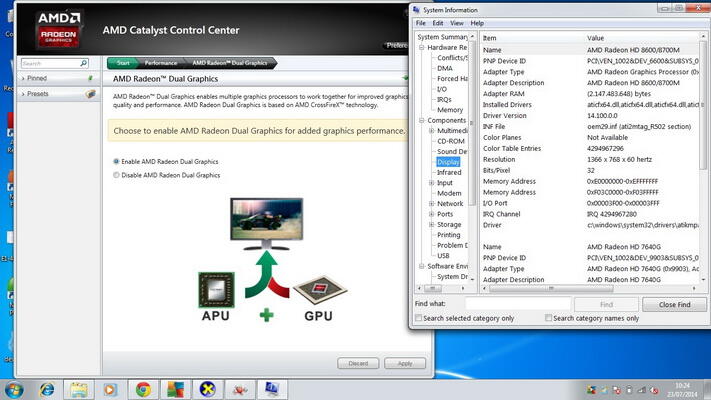Click the APU chip image
This screenshot has width=711, height=400.
point(216,290)
